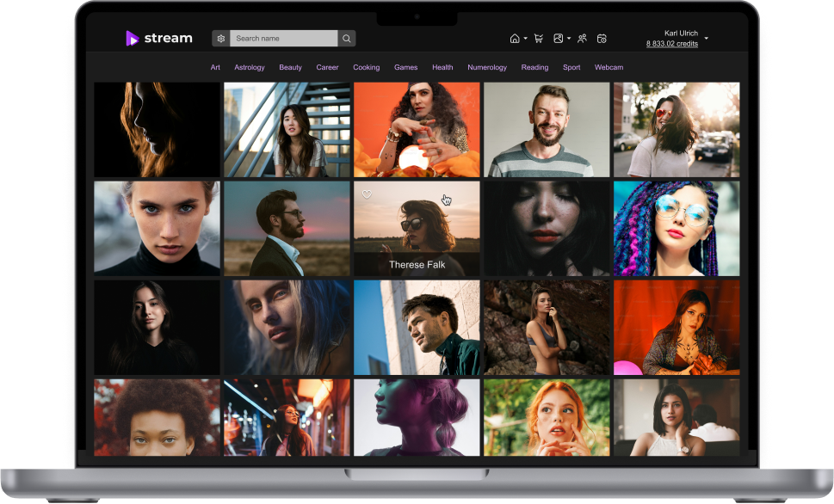This screenshot has width=834, height=504.
Task: Expand the dropdown arrow beside gallery icon
Action: tap(569, 39)
